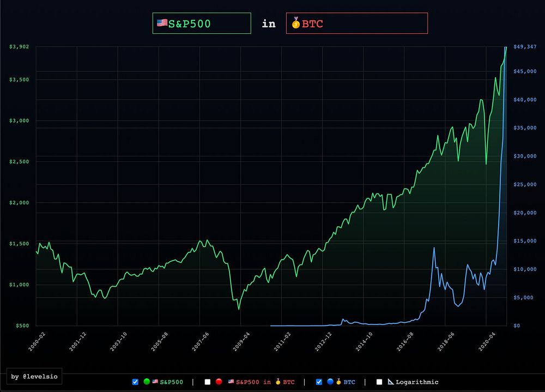Uncheck the S&P500 series checkbox
545x392 pixels.
pos(135,382)
